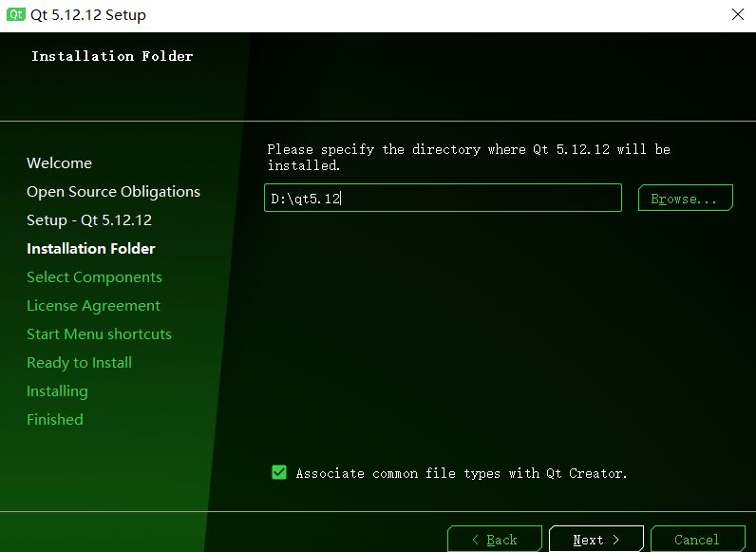Click the Installing step in sidebar
The image size is (756, 552).
point(57,391)
